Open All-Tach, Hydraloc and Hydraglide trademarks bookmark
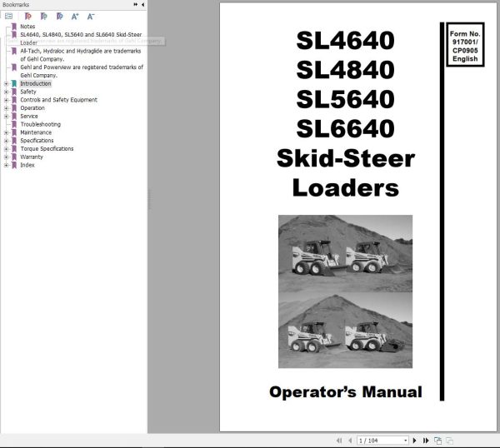The height and width of the screenshot is (448, 500). 80,55
